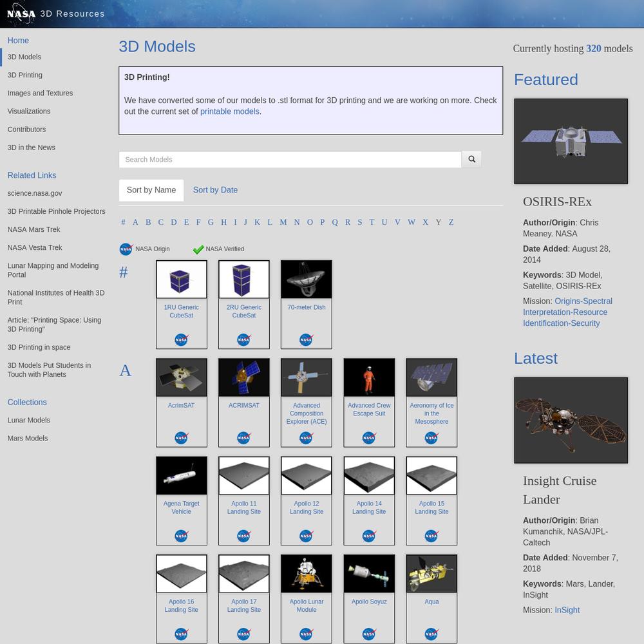Open the 1RU Generic CubeSat thumbnail

(x=182, y=279)
